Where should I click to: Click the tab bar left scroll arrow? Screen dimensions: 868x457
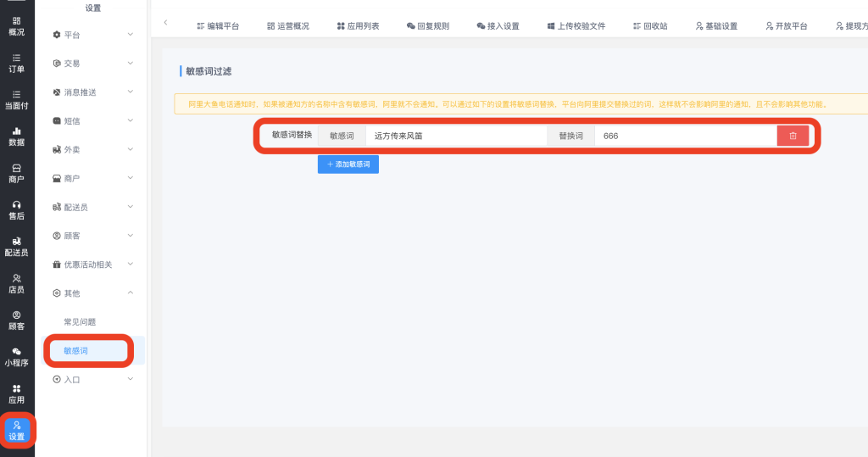165,23
